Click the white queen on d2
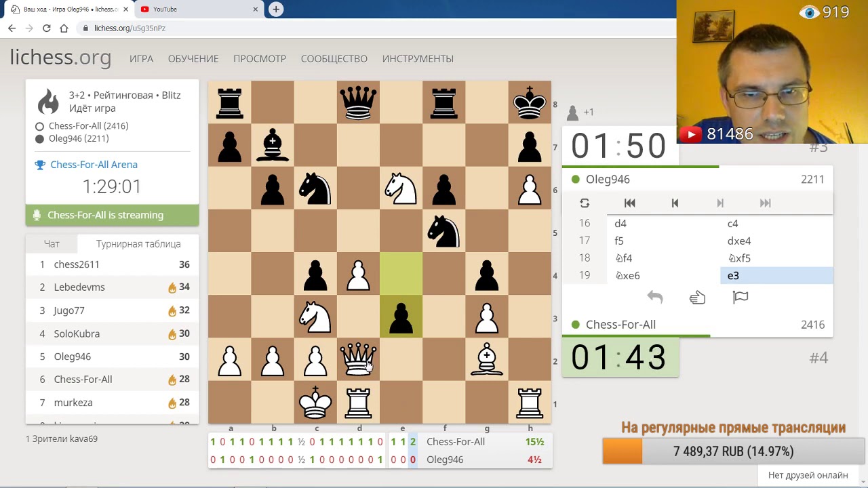 (x=358, y=359)
